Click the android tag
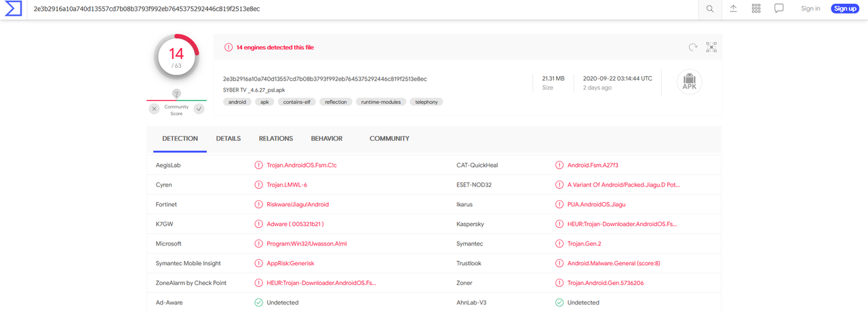Viewport: 868px width, 312px height. point(237,102)
